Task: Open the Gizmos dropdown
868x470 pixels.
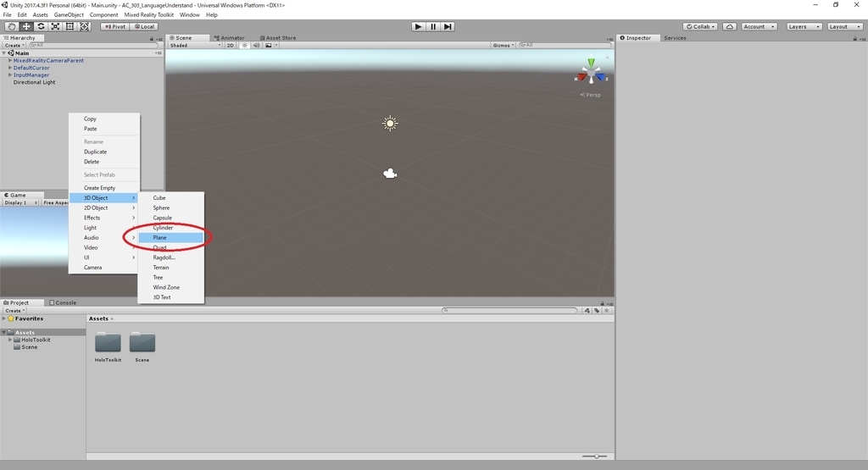Action: [504, 46]
